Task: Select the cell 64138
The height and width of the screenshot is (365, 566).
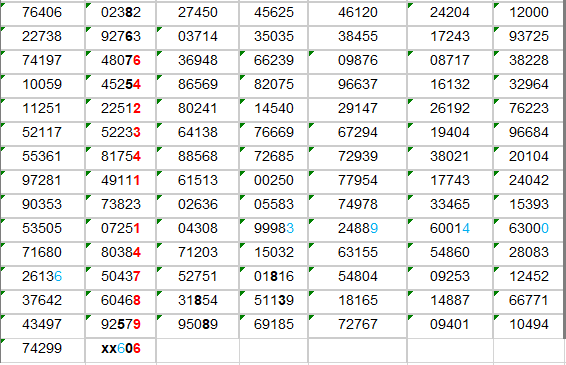Action: click(x=197, y=133)
